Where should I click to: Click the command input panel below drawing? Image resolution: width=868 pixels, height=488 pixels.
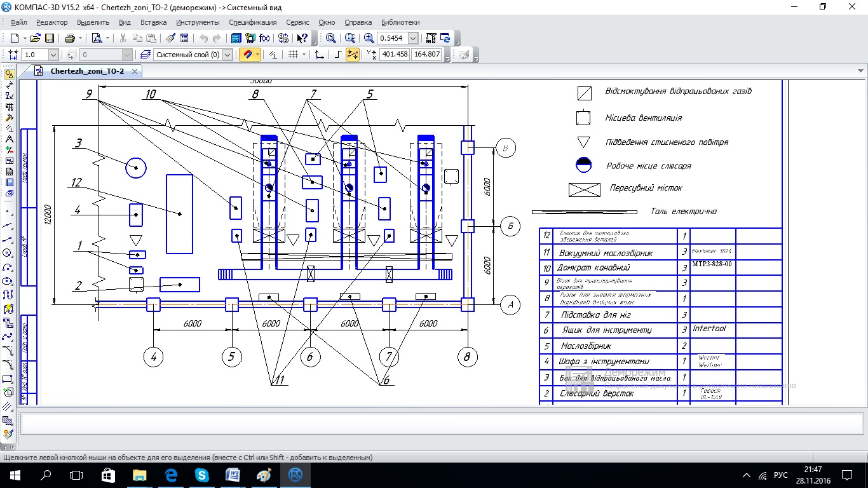coord(441,423)
